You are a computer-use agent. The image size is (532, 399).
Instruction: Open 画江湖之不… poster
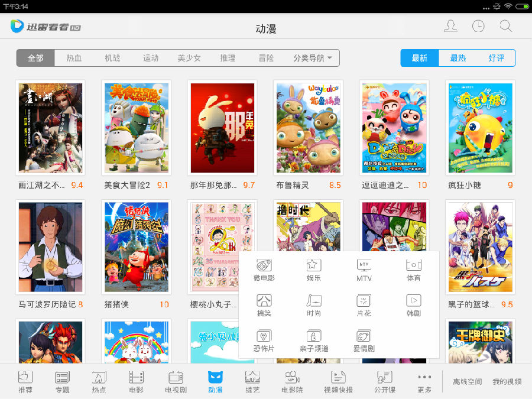click(x=50, y=128)
